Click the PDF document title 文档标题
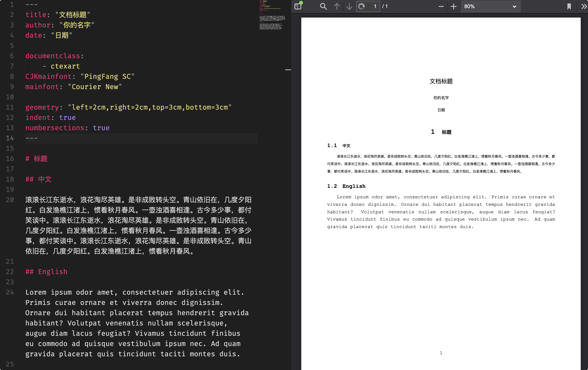 click(441, 81)
